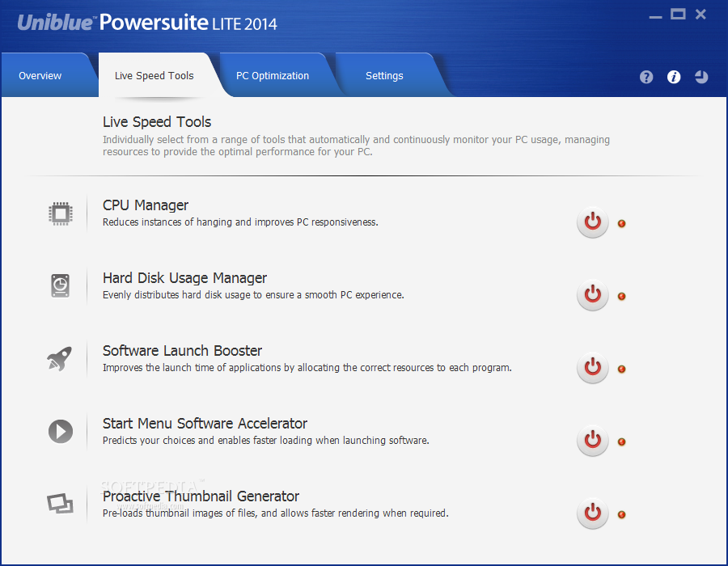Screen dimensions: 728x566
Task: Click 'Reduces instances of hanging' description
Action: tap(240, 222)
